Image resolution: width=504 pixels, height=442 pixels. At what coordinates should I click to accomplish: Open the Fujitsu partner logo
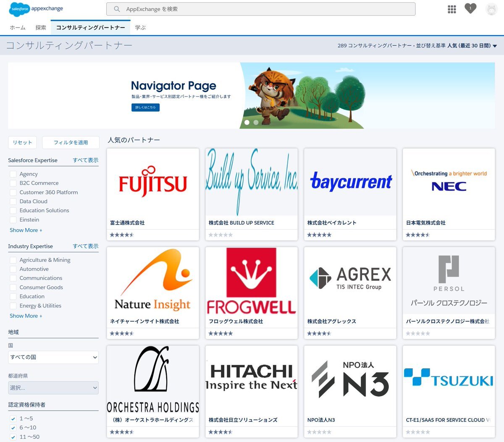pyautogui.click(x=153, y=182)
